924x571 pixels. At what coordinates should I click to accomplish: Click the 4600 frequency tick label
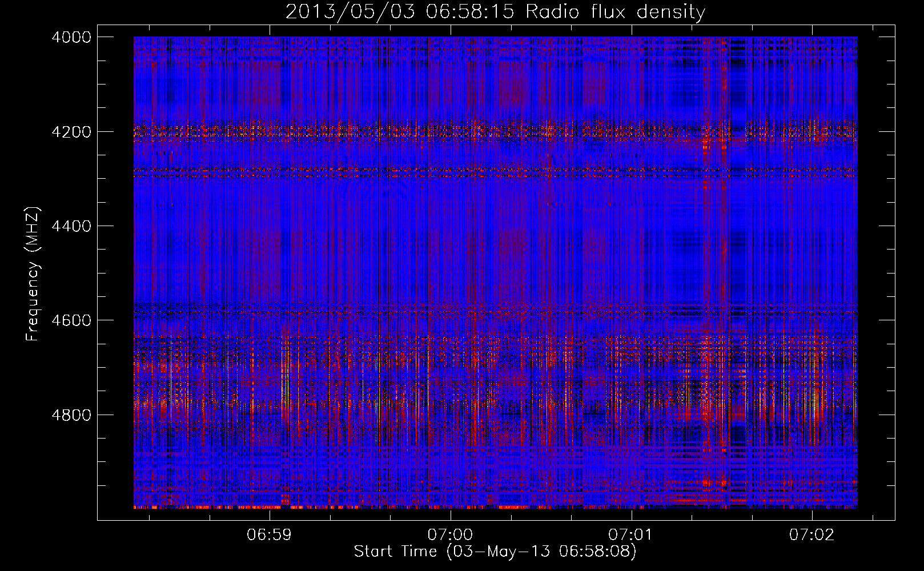pyautogui.click(x=71, y=320)
